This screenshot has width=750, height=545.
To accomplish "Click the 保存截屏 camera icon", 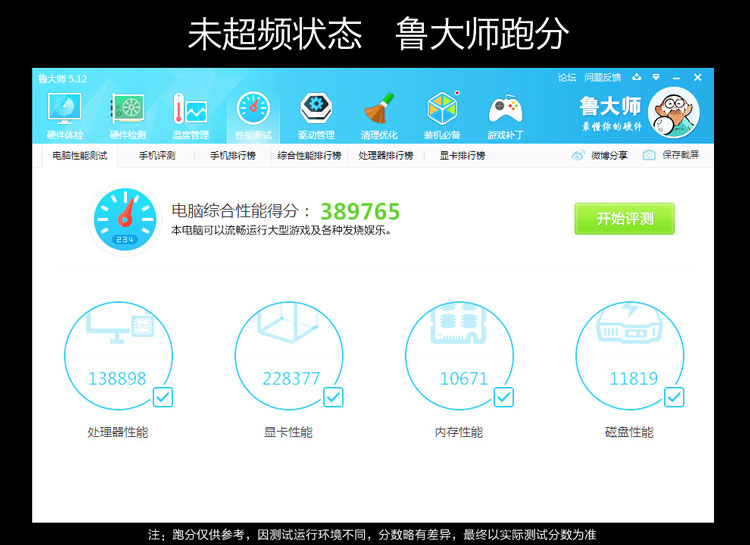I will 649,155.
